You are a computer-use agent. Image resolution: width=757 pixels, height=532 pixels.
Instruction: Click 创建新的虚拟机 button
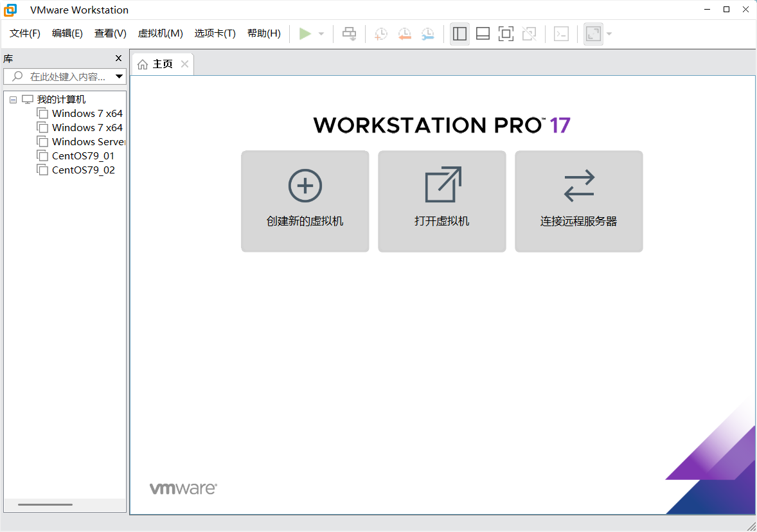pos(305,201)
